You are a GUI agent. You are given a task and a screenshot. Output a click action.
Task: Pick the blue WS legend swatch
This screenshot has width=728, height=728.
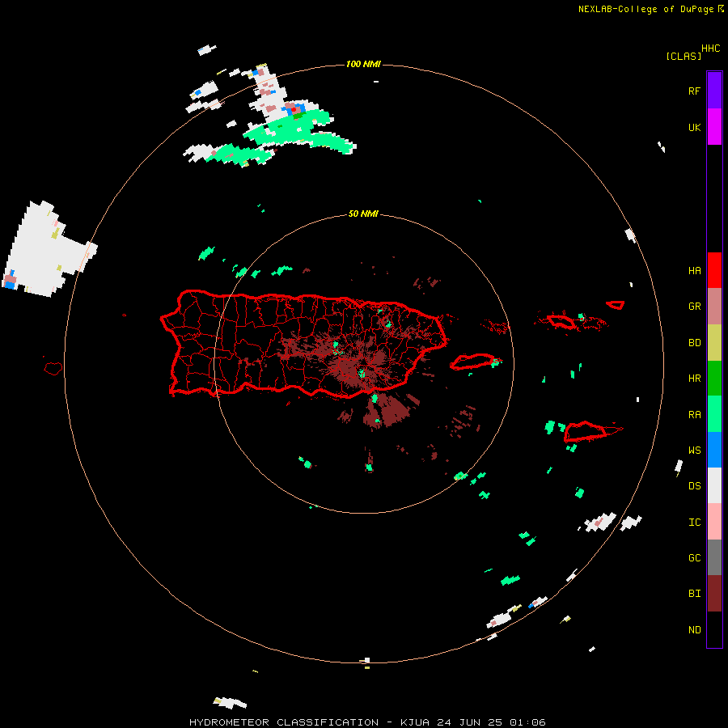click(714, 450)
